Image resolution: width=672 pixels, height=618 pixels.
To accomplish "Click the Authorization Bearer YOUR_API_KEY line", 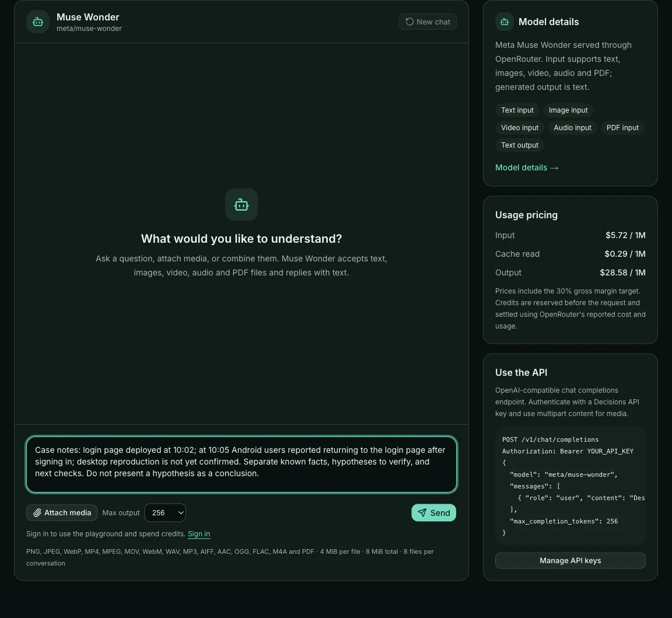I will pos(568,451).
